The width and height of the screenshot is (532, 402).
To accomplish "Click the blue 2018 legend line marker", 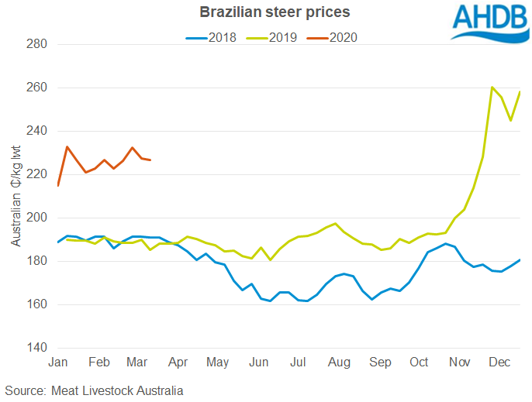I will click(x=197, y=36).
